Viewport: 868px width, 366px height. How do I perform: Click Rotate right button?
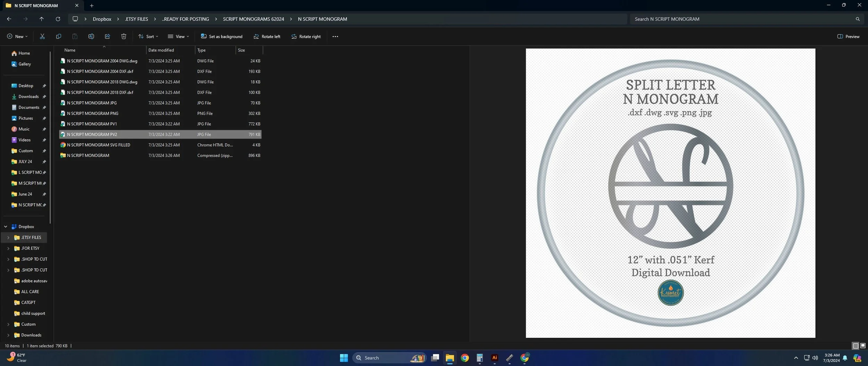[x=306, y=36]
